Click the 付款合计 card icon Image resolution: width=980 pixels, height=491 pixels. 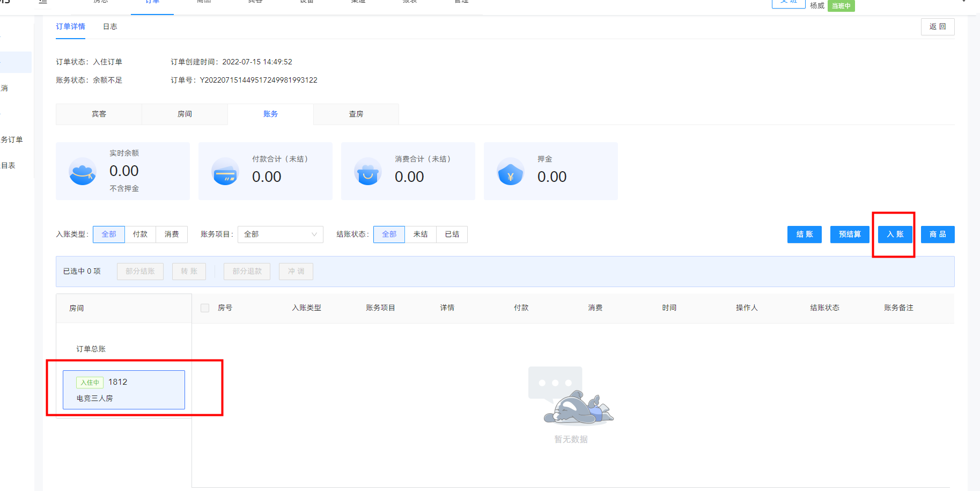[225, 171]
